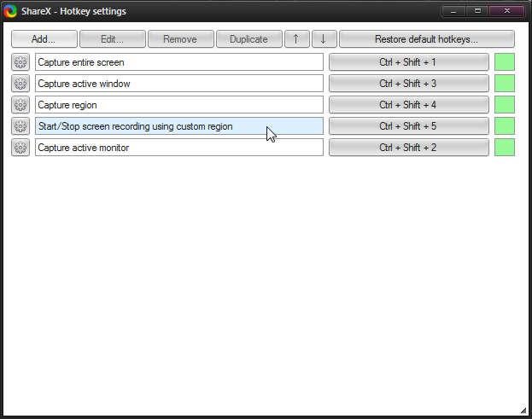532x419 pixels.
Task: Click the ShareX logo in title bar
Action: [11, 11]
